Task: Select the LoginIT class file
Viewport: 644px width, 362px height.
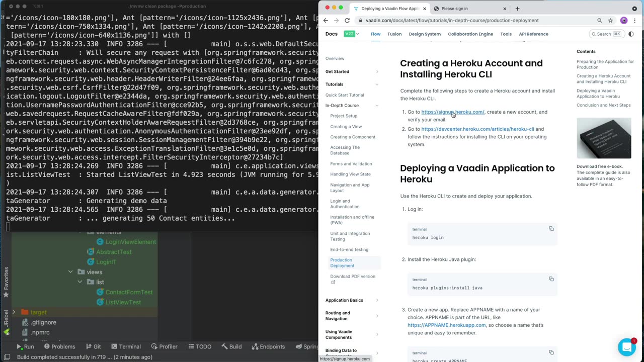Action: [x=106, y=262]
